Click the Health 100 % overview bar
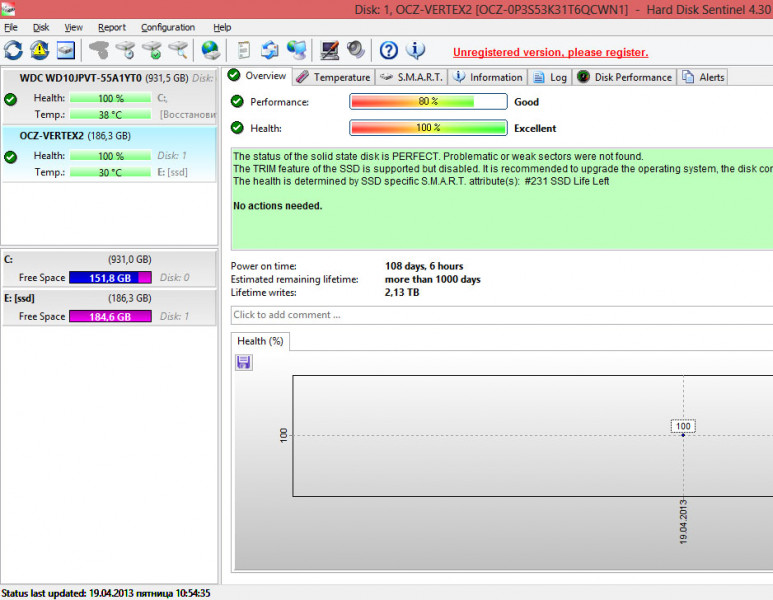Image resolution: width=773 pixels, height=600 pixels. [428, 128]
